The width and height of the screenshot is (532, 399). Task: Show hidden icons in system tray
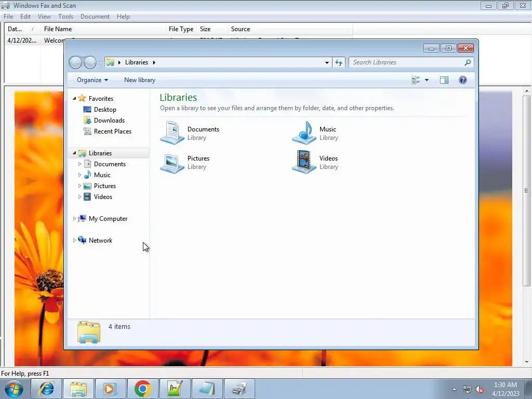pos(454,390)
